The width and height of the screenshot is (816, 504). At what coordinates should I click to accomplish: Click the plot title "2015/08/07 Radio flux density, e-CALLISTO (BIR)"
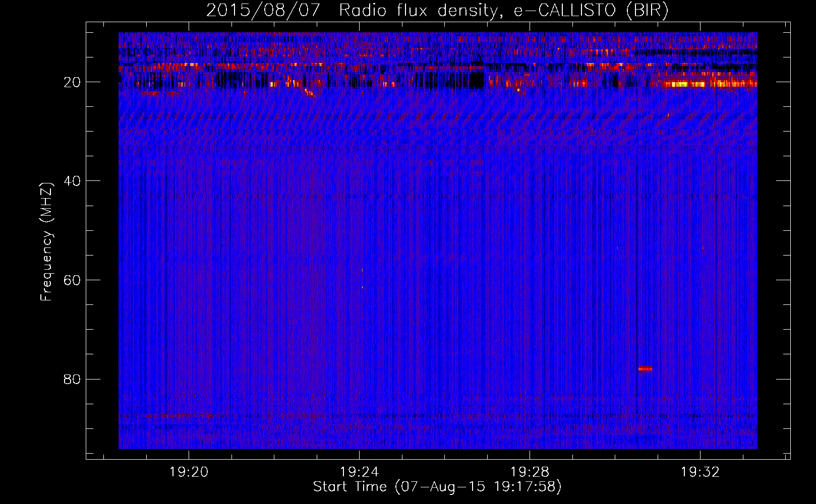click(437, 10)
